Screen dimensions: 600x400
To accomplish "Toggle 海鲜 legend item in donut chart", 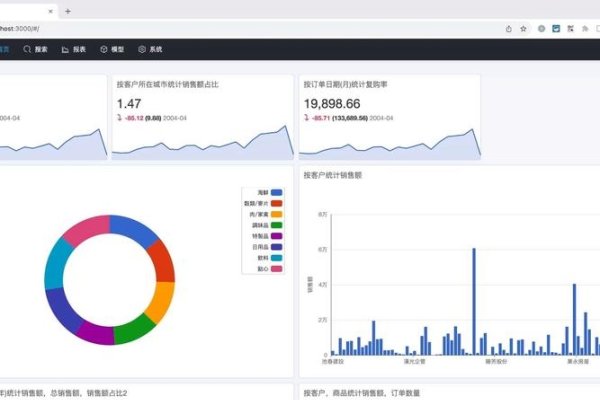I will coord(264,191).
